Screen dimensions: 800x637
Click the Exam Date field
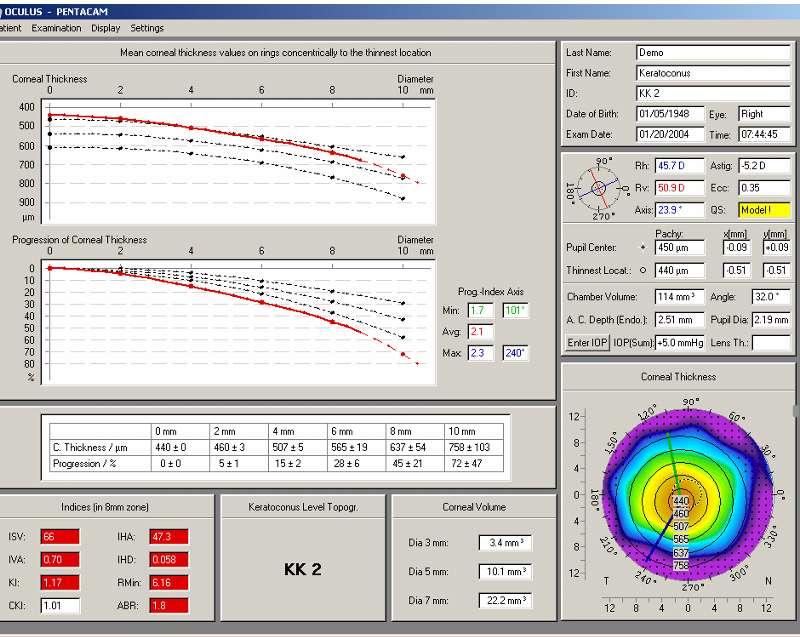pyautogui.click(x=670, y=134)
